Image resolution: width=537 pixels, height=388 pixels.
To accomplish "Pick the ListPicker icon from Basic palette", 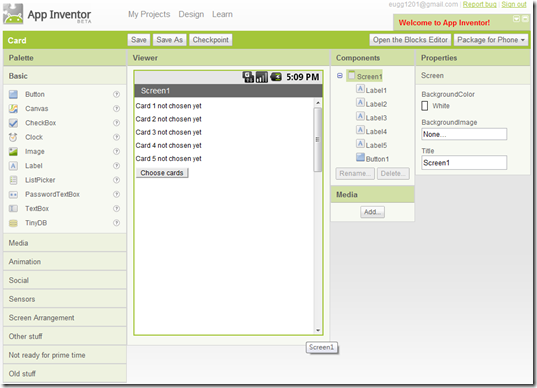I will coord(13,180).
